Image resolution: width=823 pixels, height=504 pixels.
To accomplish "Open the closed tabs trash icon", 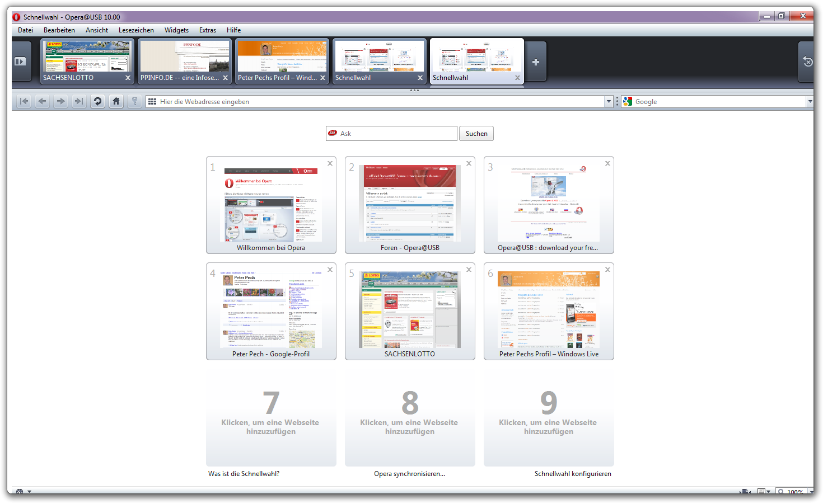I will (x=807, y=62).
